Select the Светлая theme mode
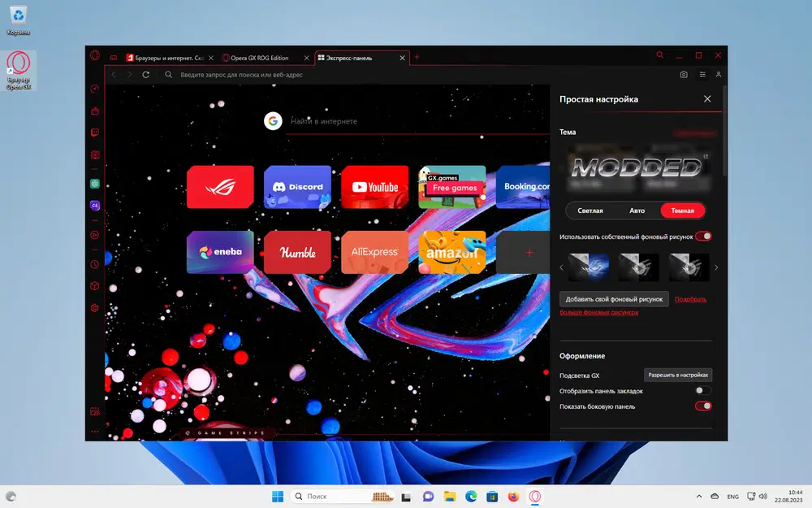This screenshot has height=508, width=812. click(x=590, y=211)
